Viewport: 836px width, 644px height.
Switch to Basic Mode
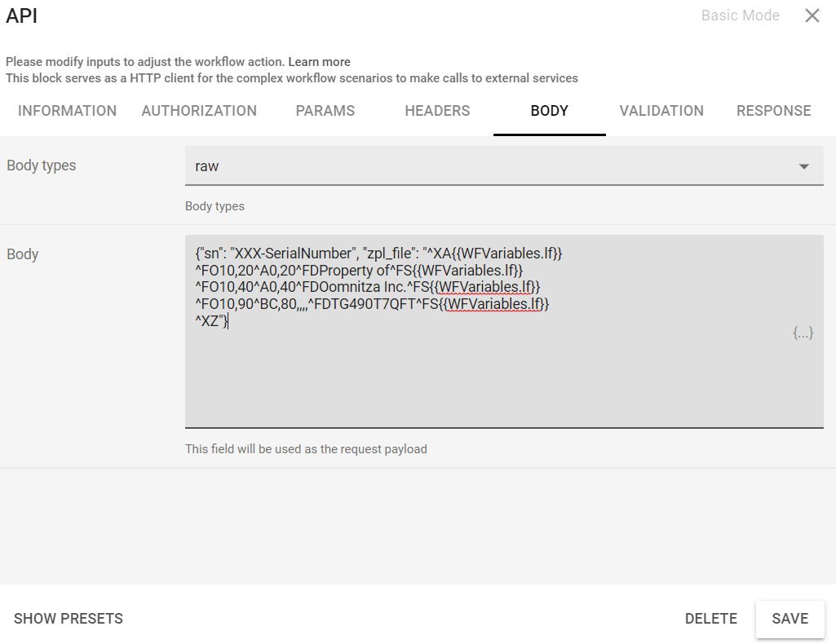(740, 15)
